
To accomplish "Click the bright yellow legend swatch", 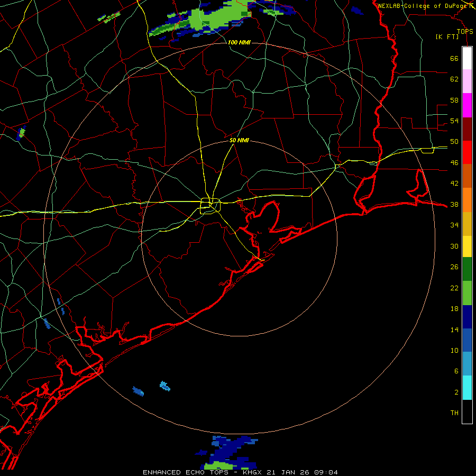I will [x=467, y=246].
